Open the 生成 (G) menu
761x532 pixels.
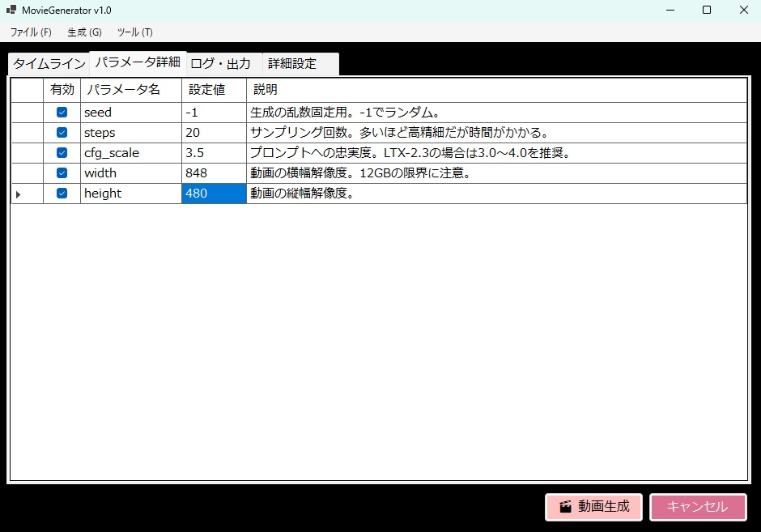pyautogui.click(x=84, y=32)
